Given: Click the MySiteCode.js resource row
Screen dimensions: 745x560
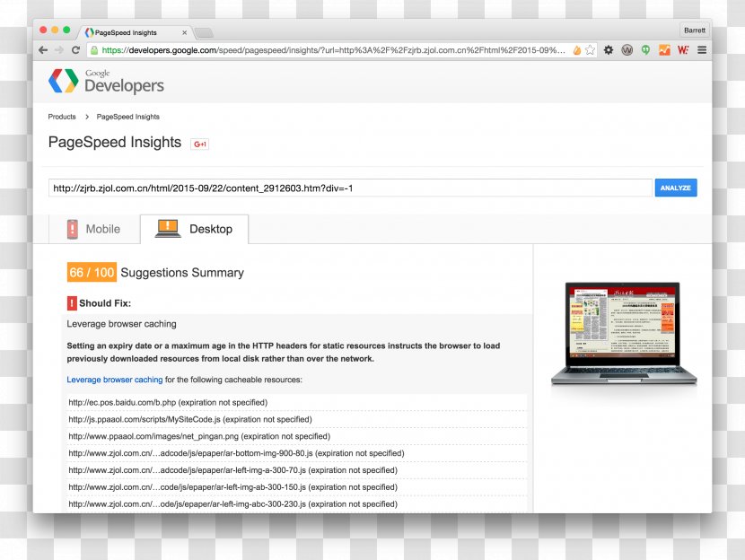Looking at the screenshot, I should pos(296,419).
